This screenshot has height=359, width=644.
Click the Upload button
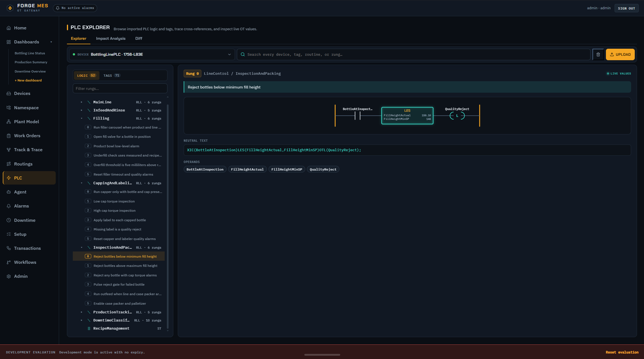tap(620, 55)
